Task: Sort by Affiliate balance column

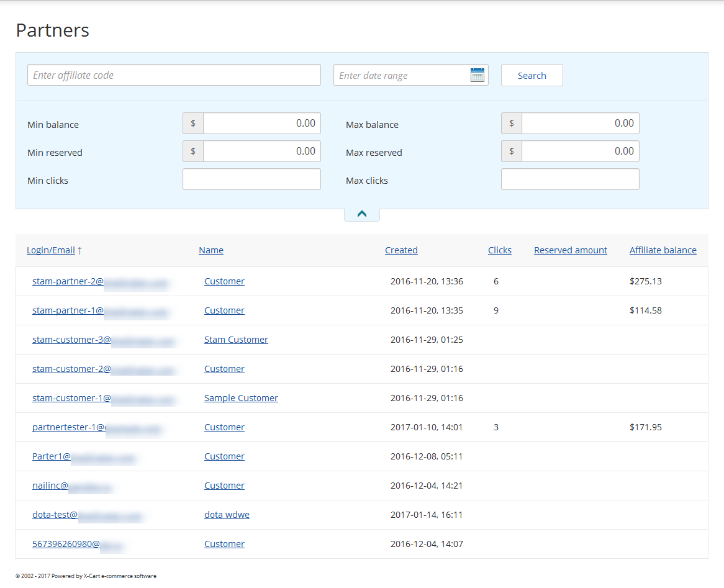Action: (x=663, y=250)
